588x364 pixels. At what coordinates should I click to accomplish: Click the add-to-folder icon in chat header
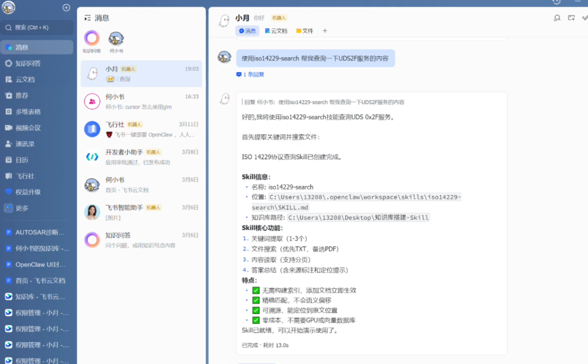pos(571,18)
